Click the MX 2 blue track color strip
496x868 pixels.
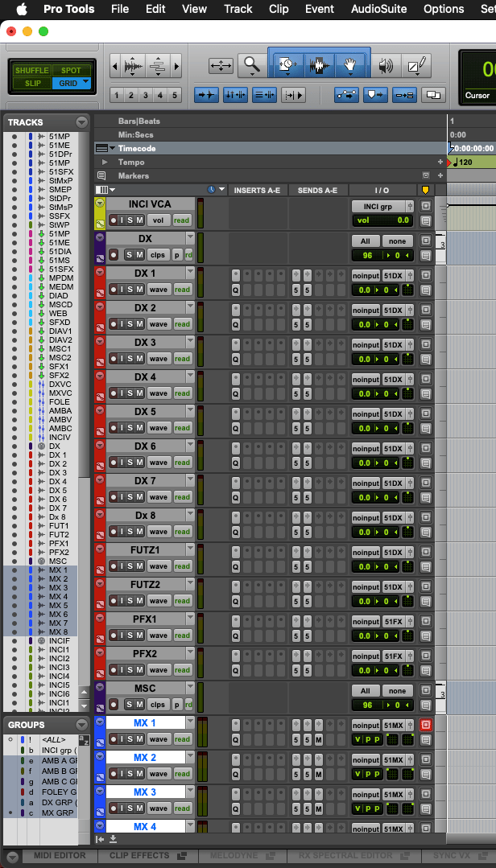100,767
